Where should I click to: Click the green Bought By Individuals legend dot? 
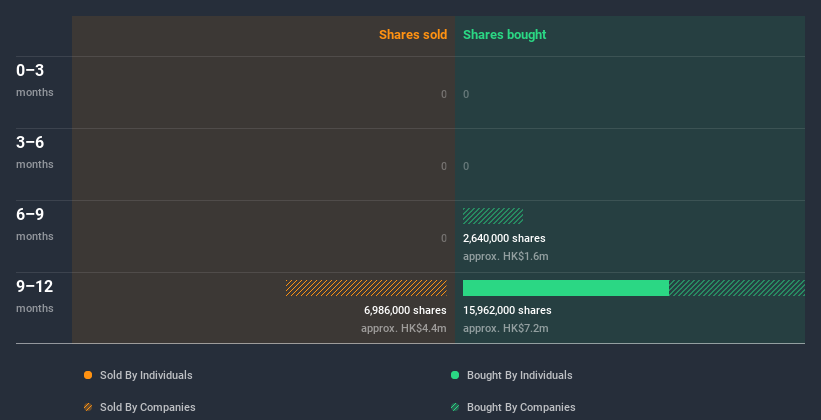click(455, 375)
